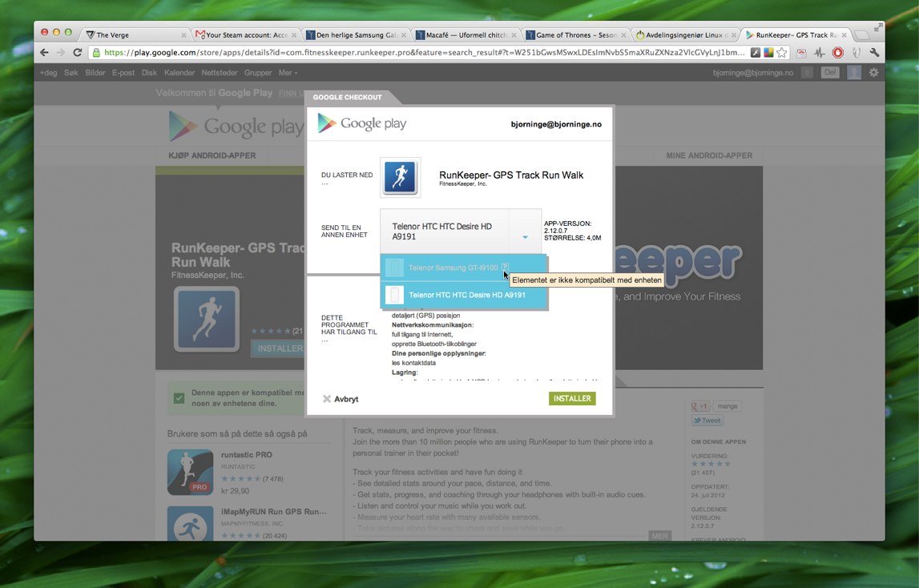The width and height of the screenshot is (919, 588).
Task: Open Søk in the Google bar
Action: tap(71, 73)
